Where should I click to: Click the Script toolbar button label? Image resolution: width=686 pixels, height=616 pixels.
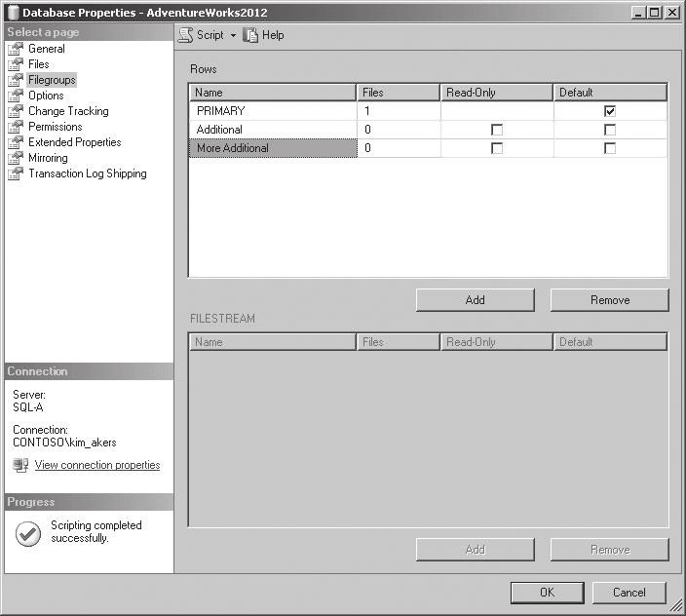(x=210, y=35)
